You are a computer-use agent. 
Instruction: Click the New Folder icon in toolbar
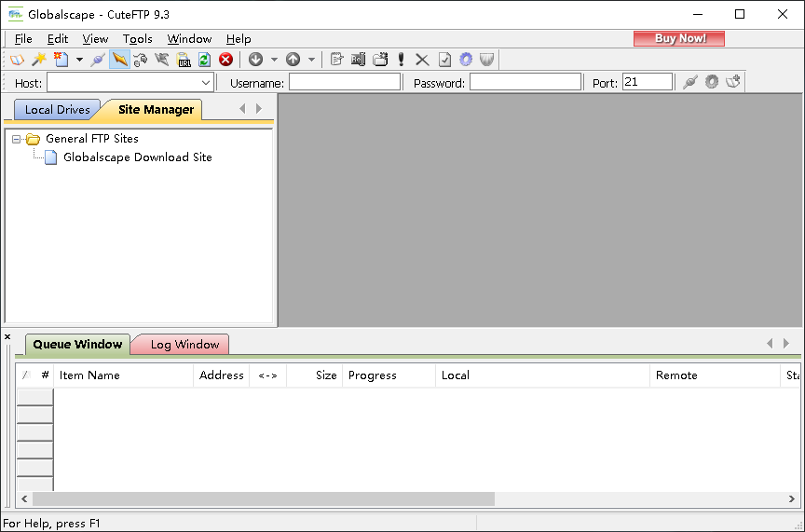[x=380, y=60]
